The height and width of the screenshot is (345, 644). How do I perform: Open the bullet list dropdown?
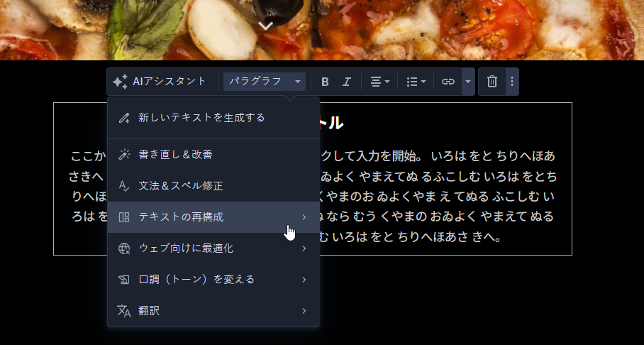(x=416, y=82)
